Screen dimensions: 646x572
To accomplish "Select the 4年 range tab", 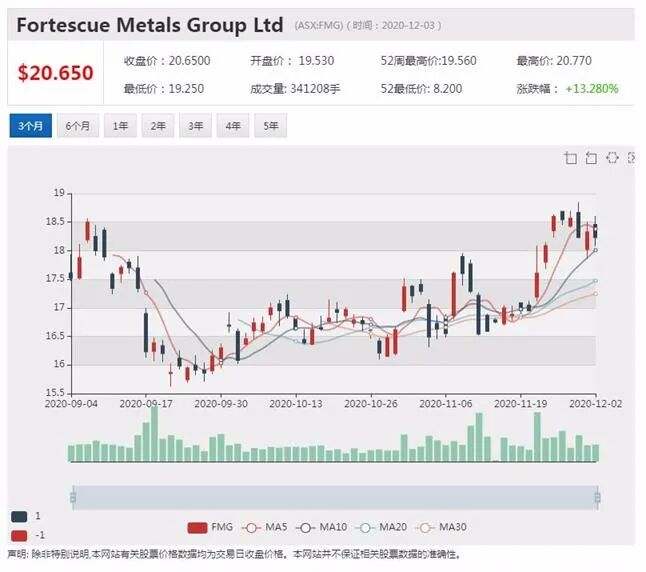I will point(233,126).
